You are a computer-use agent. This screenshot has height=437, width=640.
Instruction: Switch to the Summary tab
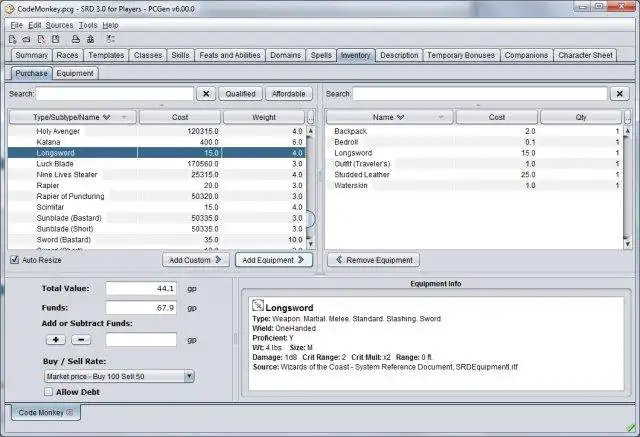click(31, 55)
